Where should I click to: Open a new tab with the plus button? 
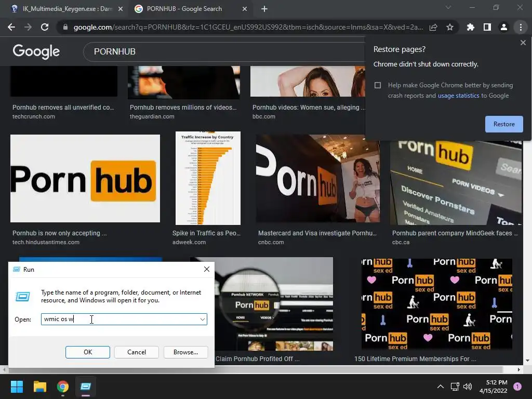click(264, 9)
